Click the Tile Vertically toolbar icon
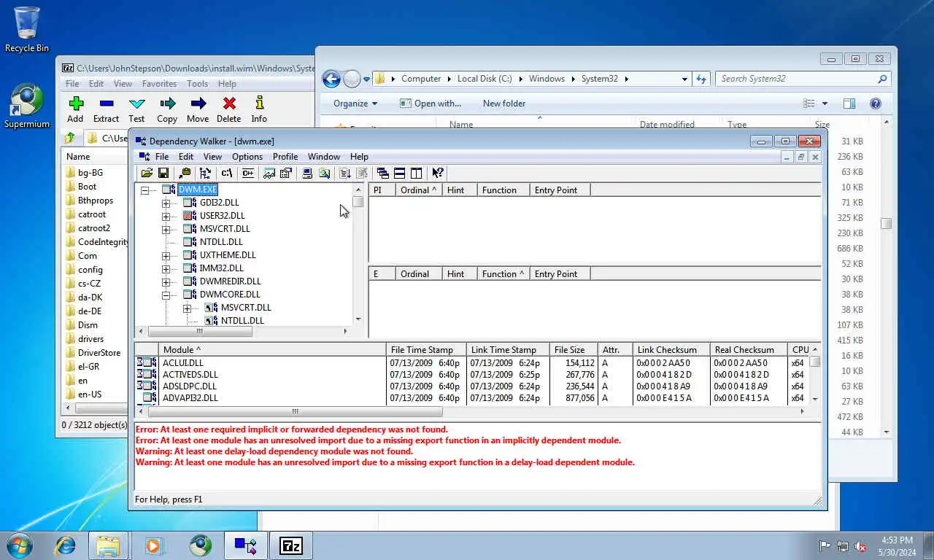 pos(416,173)
